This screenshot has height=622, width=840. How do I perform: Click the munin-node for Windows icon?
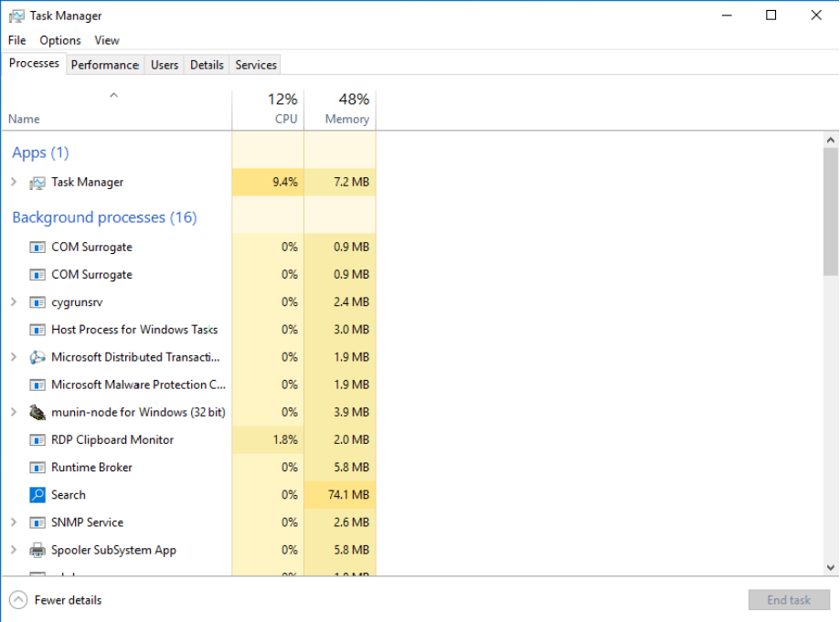point(37,412)
